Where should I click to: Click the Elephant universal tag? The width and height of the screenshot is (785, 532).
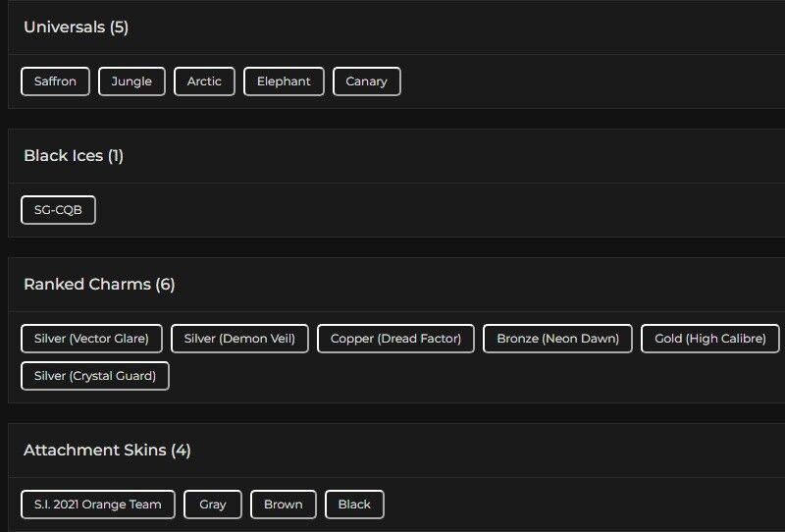click(284, 81)
